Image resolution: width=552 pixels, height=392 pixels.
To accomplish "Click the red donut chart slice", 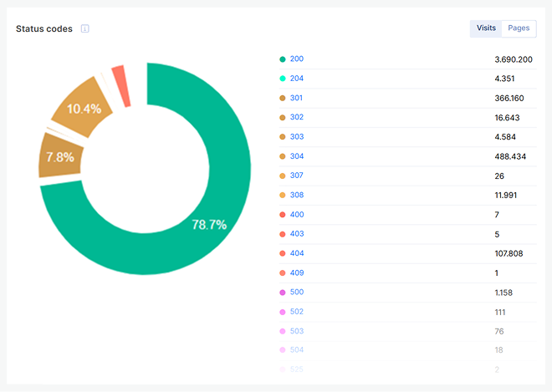I will [x=122, y=86].
